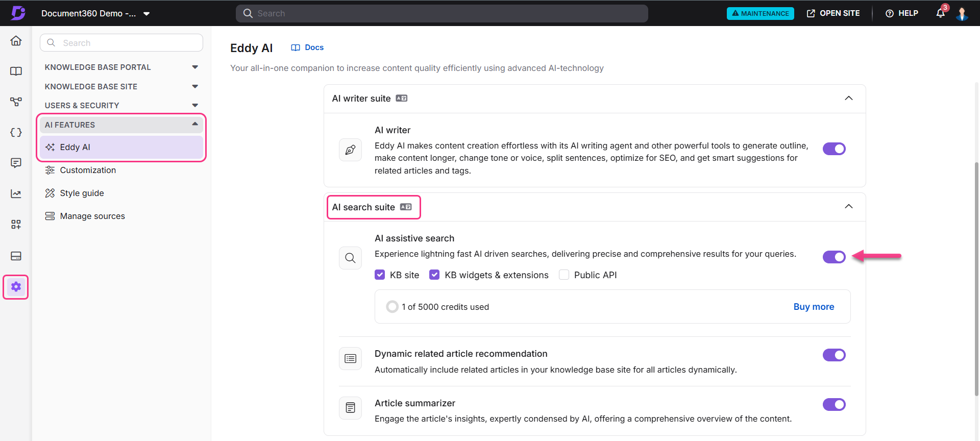Turn off AI assistive search toggle
The width and height of the screenshot is (980, 441).
click(x=834, y=257)
